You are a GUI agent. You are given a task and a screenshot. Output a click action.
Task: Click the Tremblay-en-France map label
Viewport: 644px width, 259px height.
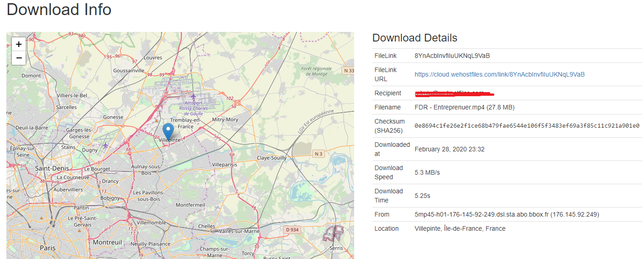(185, 123)
